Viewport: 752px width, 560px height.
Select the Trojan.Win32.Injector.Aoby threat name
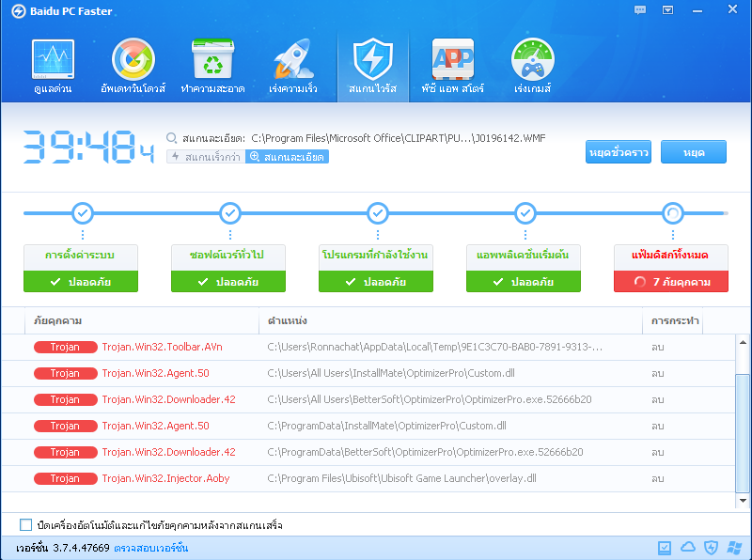coord(166,478)
